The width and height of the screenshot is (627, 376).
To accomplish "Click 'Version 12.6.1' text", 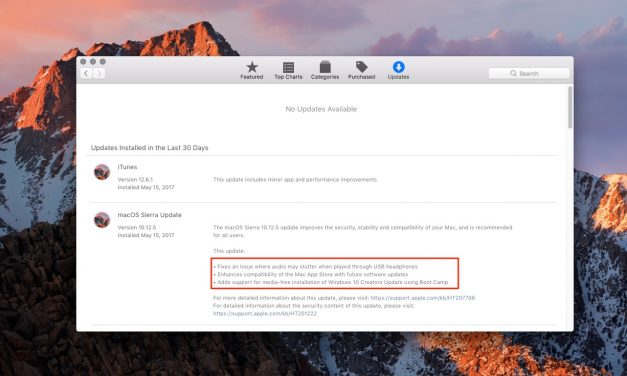I will coord(135,180).
